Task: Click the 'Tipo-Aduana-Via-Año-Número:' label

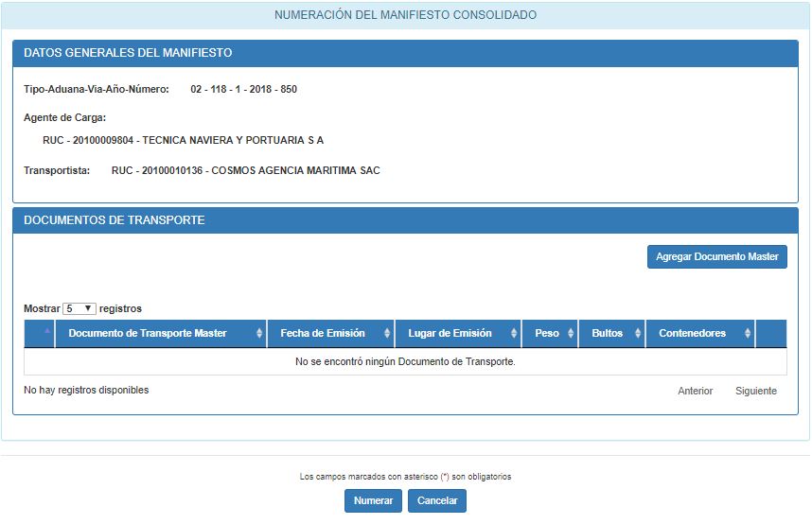Action: point(97,89)
